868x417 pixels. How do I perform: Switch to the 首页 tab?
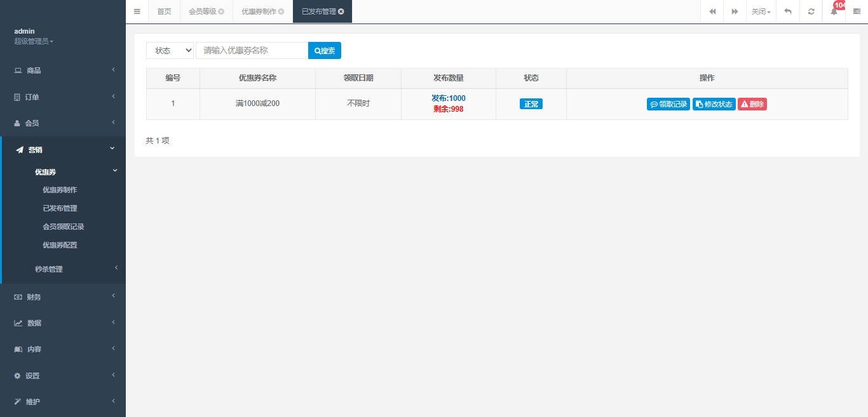point(164,11)
